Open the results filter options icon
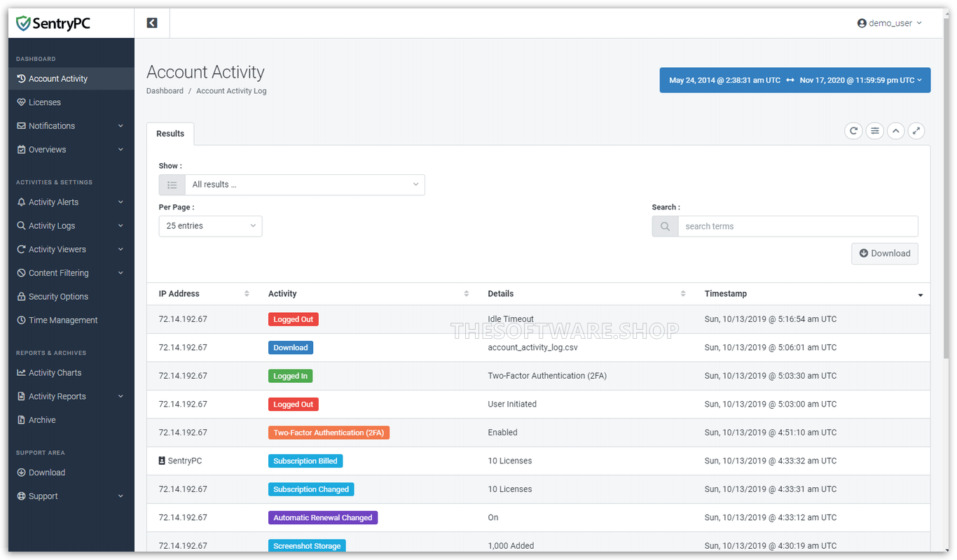 [x=874, y=131]
